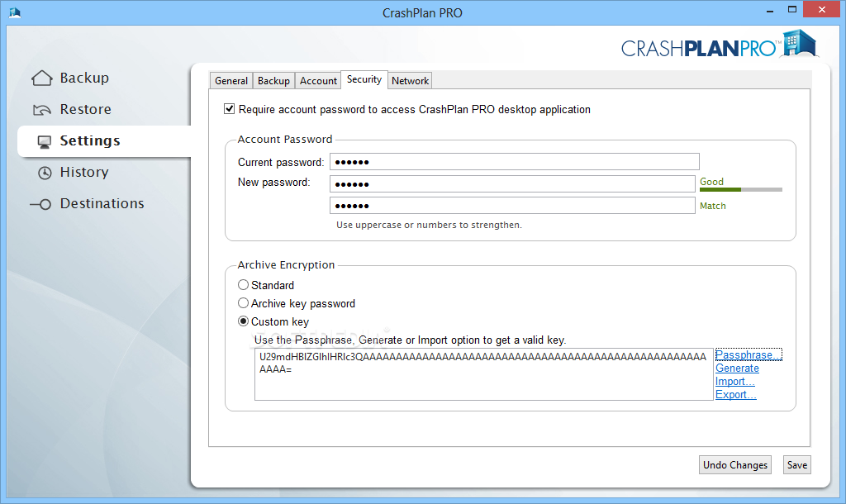This screenshot has width=846, height=504.
Task: Select the Security tab
Action: point(364,79)
